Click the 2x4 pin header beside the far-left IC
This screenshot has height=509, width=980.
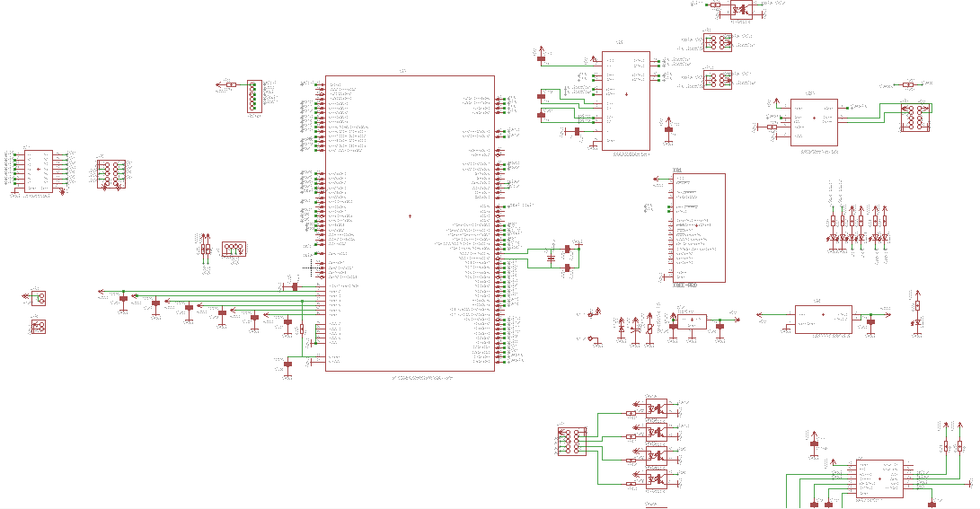[111, 174]
